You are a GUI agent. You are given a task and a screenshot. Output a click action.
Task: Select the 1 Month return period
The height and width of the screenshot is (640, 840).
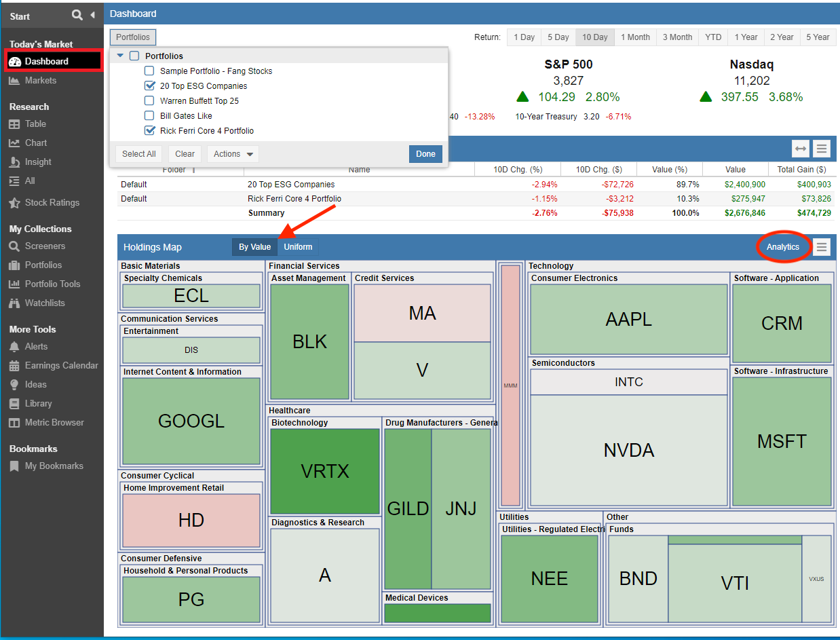click(x=635, y=37)
